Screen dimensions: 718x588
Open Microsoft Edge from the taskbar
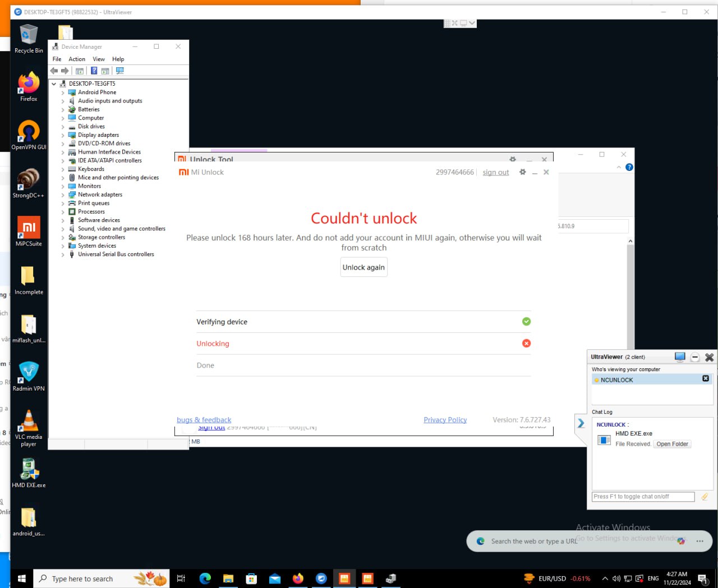tap(205, 578)
